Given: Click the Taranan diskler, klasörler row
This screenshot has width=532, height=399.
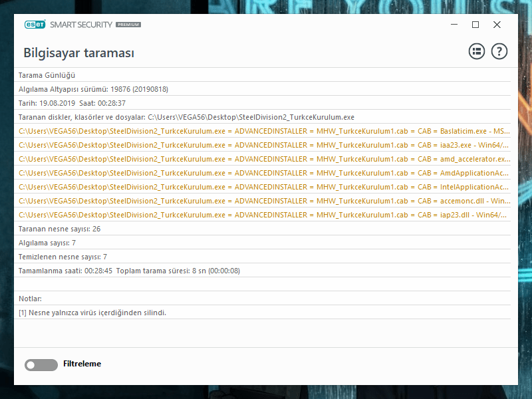Looking at the screenshot, I should click(x=263, y=117).
